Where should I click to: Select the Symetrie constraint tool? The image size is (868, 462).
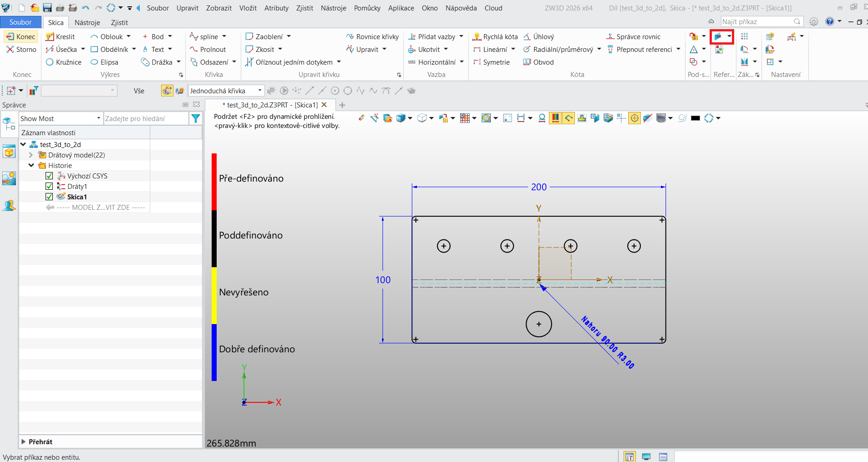coord(491,62)
